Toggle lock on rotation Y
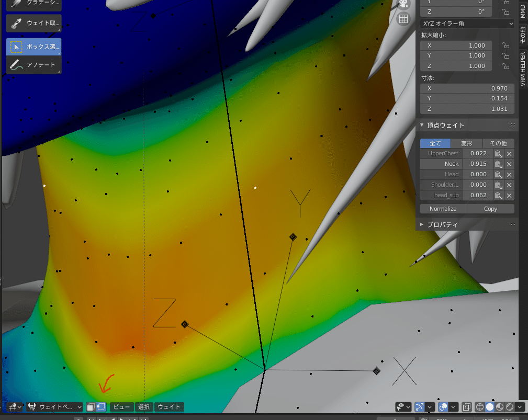 505,2
